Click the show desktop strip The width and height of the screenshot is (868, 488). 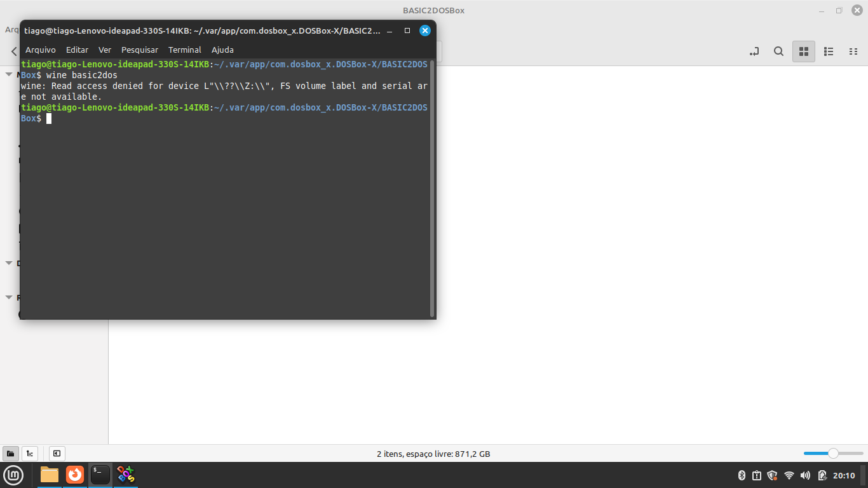click(864, 475)
